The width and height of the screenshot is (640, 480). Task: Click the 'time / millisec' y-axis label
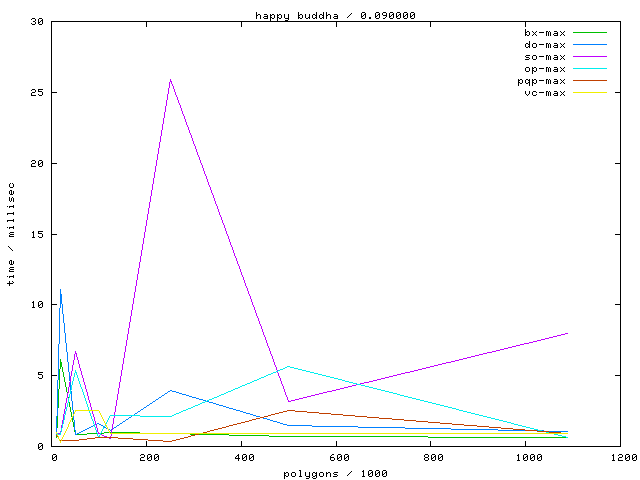[11, 234]
